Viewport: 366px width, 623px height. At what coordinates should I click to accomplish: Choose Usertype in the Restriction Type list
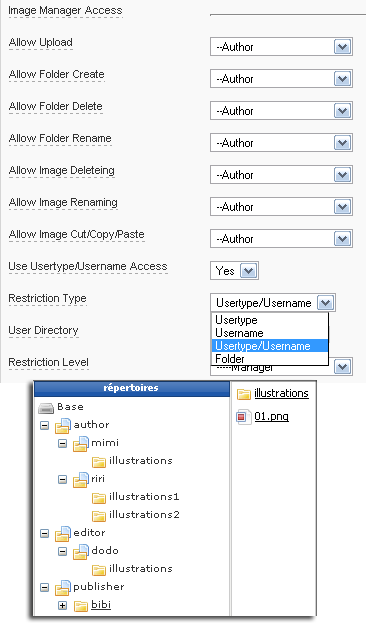click(x=270, y=320)
